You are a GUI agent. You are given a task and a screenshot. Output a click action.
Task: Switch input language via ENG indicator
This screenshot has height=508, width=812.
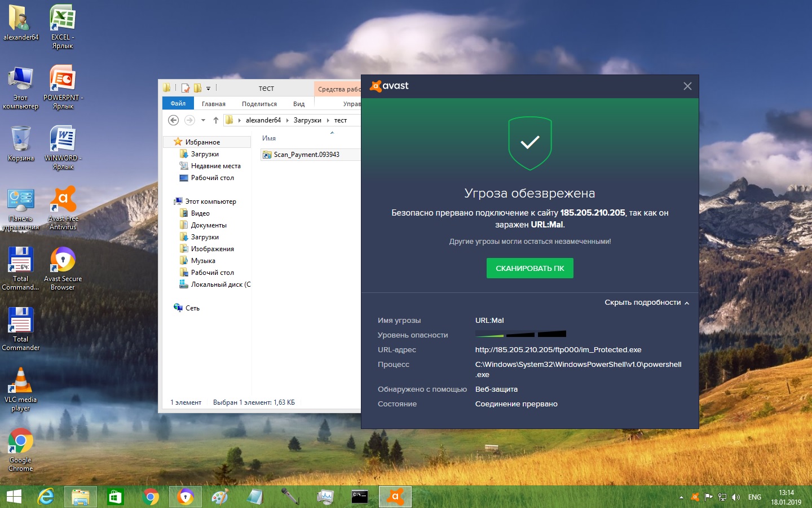pos(754,497)
